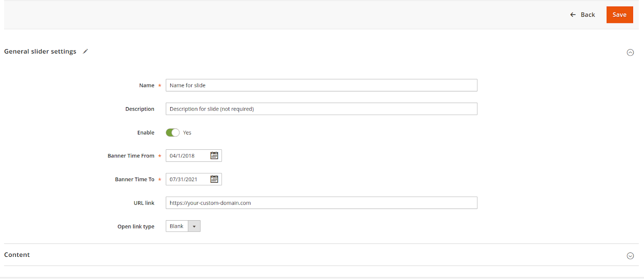Click the Enable label

pyautogui.click(x=146, y=132)
